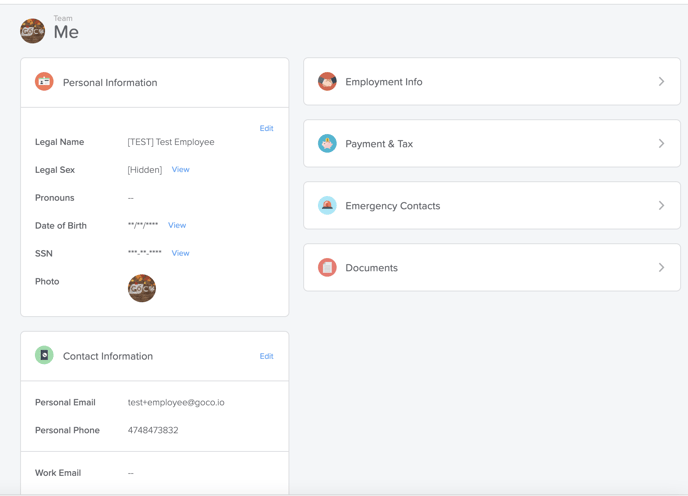Click the Contact Information address book icon
The width and height of the screenshot is (688, 496).
point(44,355)
